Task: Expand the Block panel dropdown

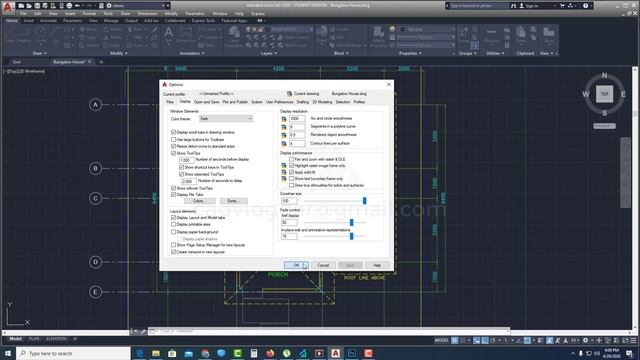Action: tap(342, 53)
